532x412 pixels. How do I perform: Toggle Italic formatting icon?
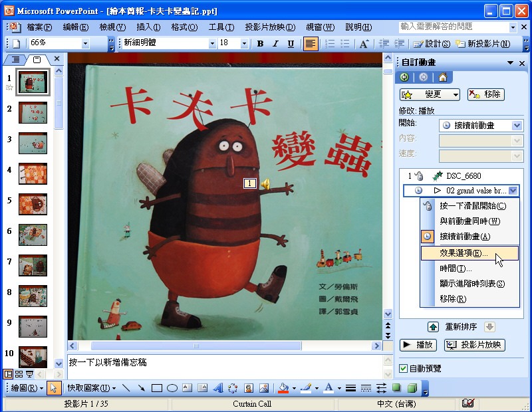point(275,43)
